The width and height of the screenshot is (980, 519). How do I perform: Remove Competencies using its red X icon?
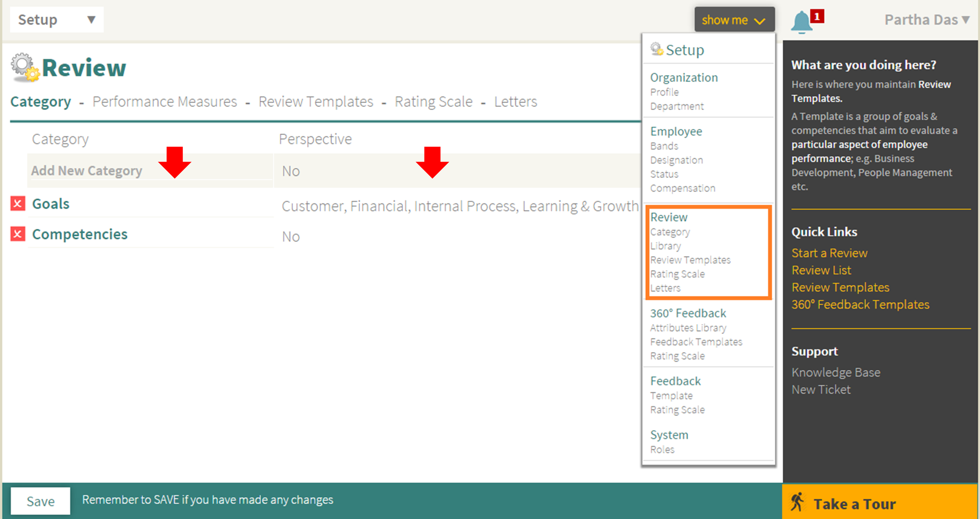pyautogui.click(x=17, y=234)
